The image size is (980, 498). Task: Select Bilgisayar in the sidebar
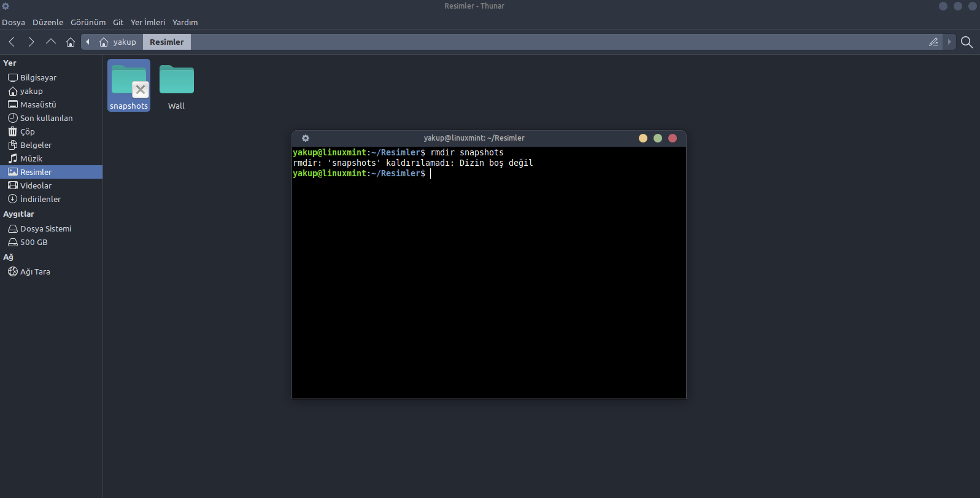pos(51,77)
